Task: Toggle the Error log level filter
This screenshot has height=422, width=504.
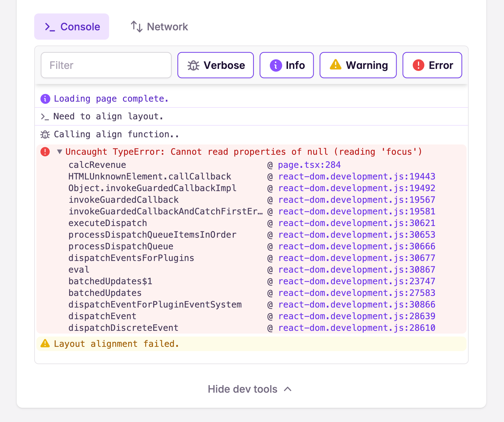Action: pyautogui.click(x=432, y=65)
